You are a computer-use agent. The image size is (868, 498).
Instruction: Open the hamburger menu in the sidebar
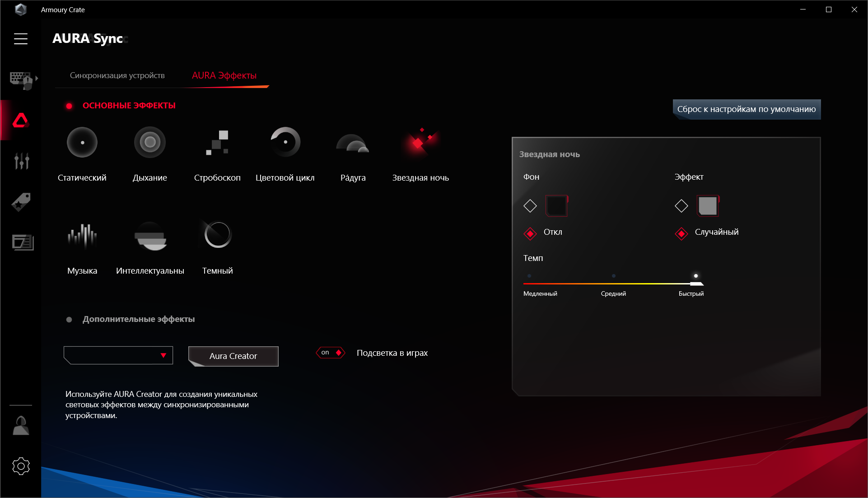(21, 39)
